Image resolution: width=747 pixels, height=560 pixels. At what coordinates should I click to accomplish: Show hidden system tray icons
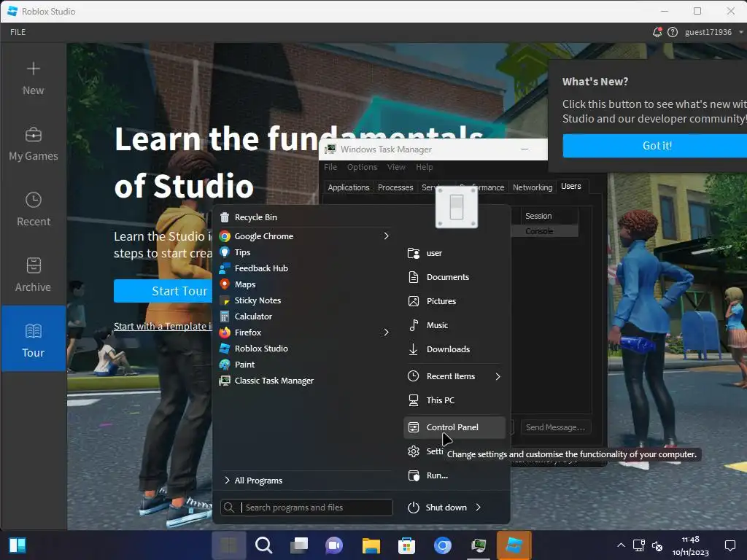coord(621,545)
